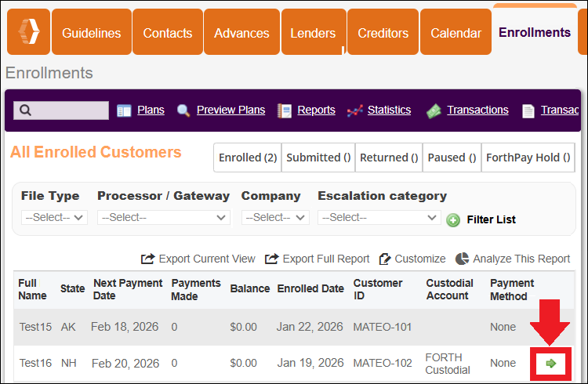Screen dimensions: 588x384
Task: Click the Preview Plans magnifier icon
Action: click(x=183, y=110)
